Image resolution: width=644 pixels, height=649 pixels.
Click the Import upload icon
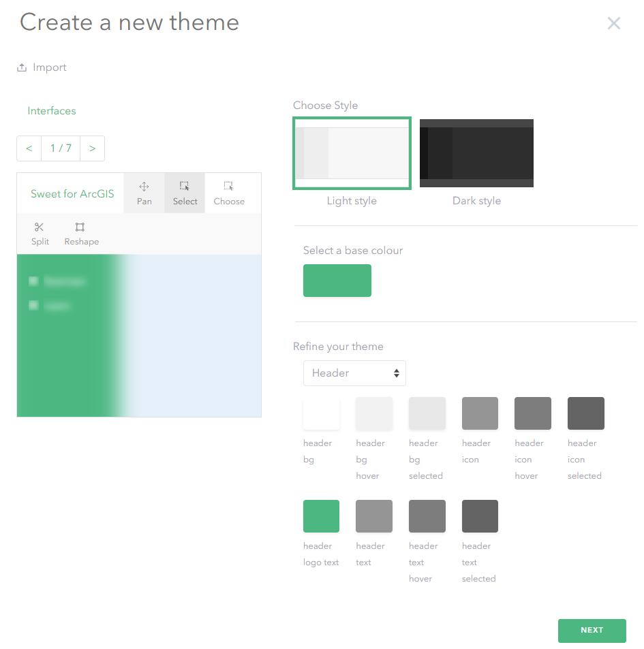22,67
